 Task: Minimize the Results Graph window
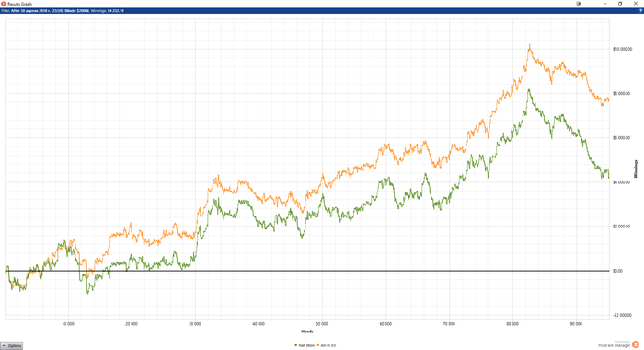point(605,4)
